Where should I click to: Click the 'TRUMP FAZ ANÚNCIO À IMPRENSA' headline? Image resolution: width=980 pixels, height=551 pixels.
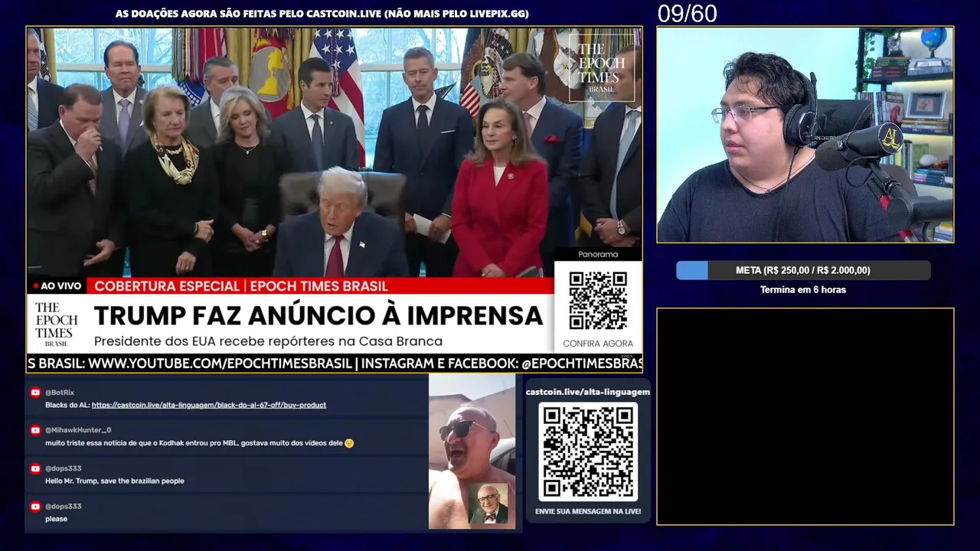point(318,316)
